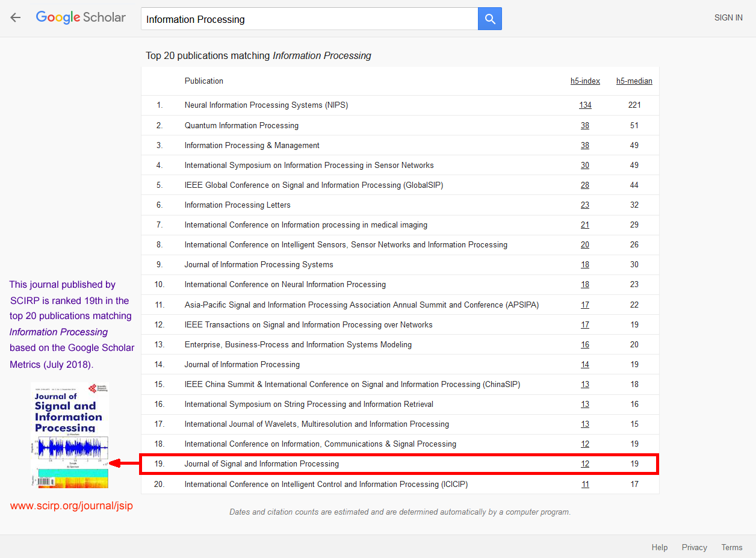Image resolution: width=756 pixels, height=558 pixels.
Task: Select Information Processing & Management title
Action: pos(252,146)
